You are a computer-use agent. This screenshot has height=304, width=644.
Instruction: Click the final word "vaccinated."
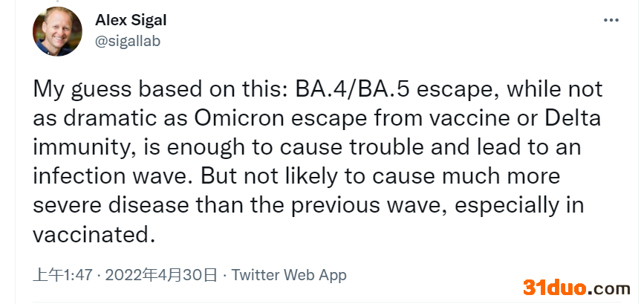point(94,234)
